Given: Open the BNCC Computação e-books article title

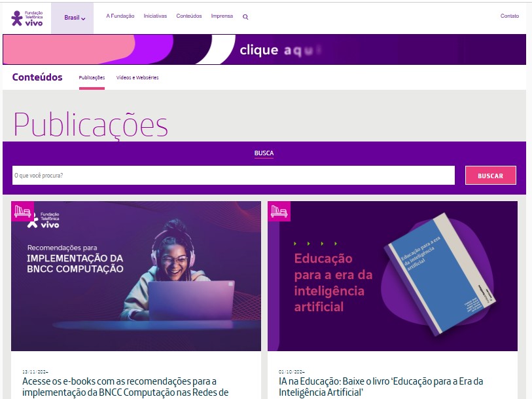Looking at the screenshot, I should (x=126, y=387).
